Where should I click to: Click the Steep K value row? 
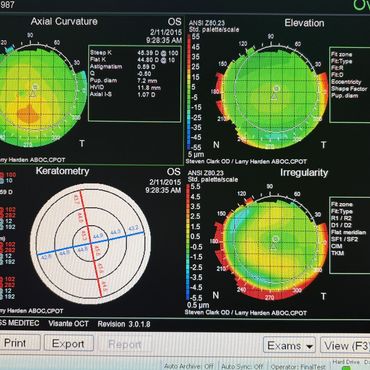click(x=134, y=53)
